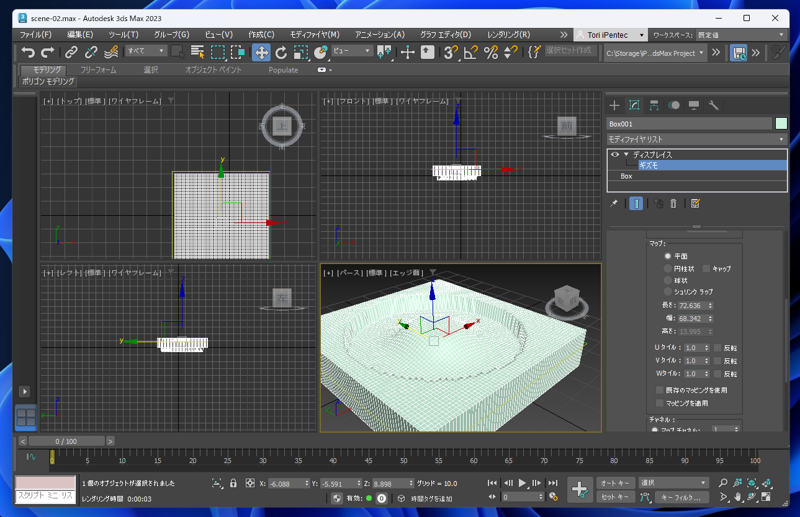This screenshot has width=800, height=517.
Task: Click the Bind to Space Warp icon
Action: point(111,52)
